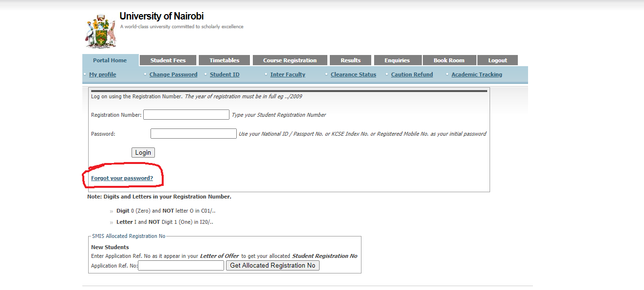The image size is (644, 290).
Task: Click the University of Nairobi crest logo
Action: coord(101,31)
